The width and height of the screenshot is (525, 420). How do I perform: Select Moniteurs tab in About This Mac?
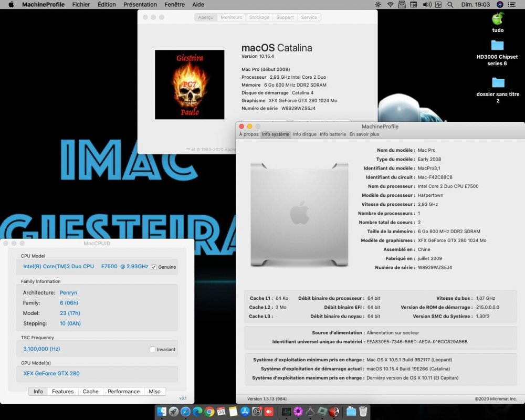(232, 17)
